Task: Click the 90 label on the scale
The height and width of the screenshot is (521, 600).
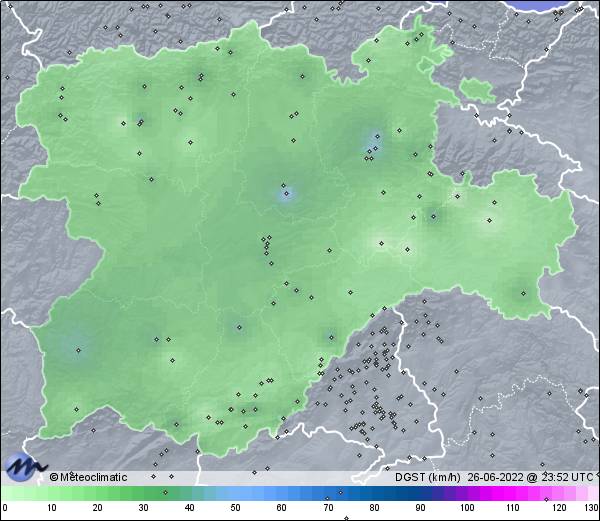Action: tap(420, 508)
